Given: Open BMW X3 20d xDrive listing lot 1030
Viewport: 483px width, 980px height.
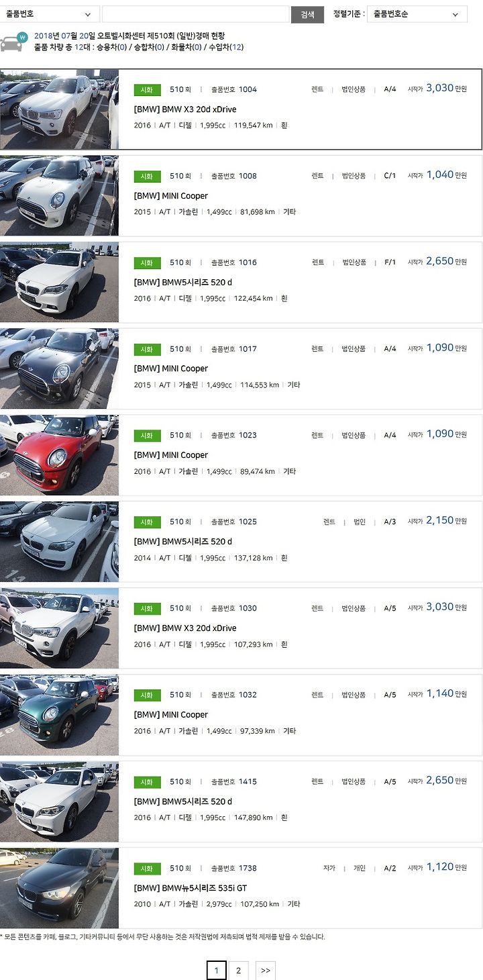Looking at the screenshot, I should pos(185,628).
